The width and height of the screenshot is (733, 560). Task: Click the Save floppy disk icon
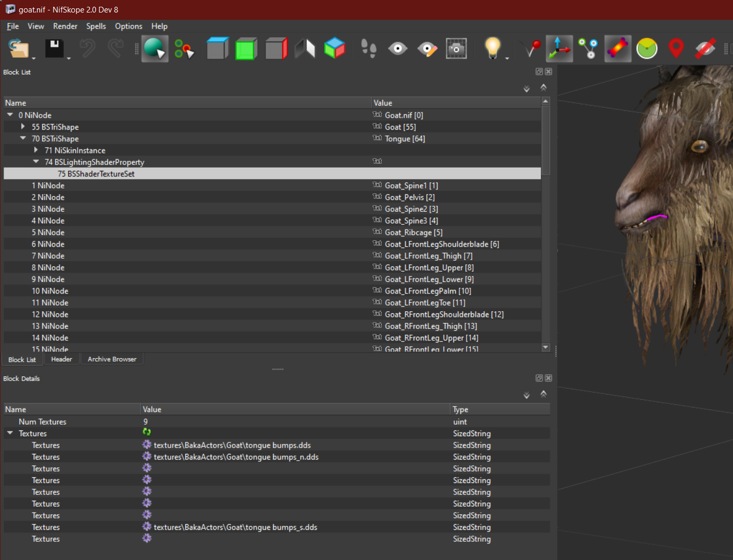tap(54, 49)
